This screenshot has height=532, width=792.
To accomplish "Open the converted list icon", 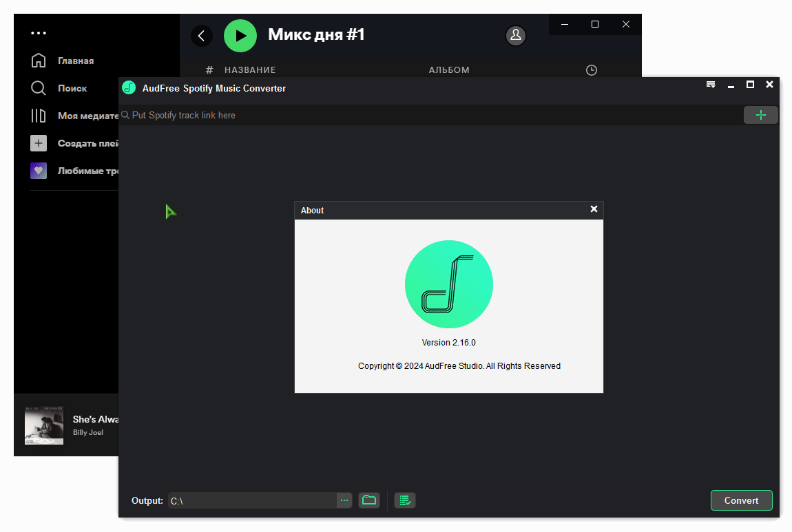I will point(404,500).
